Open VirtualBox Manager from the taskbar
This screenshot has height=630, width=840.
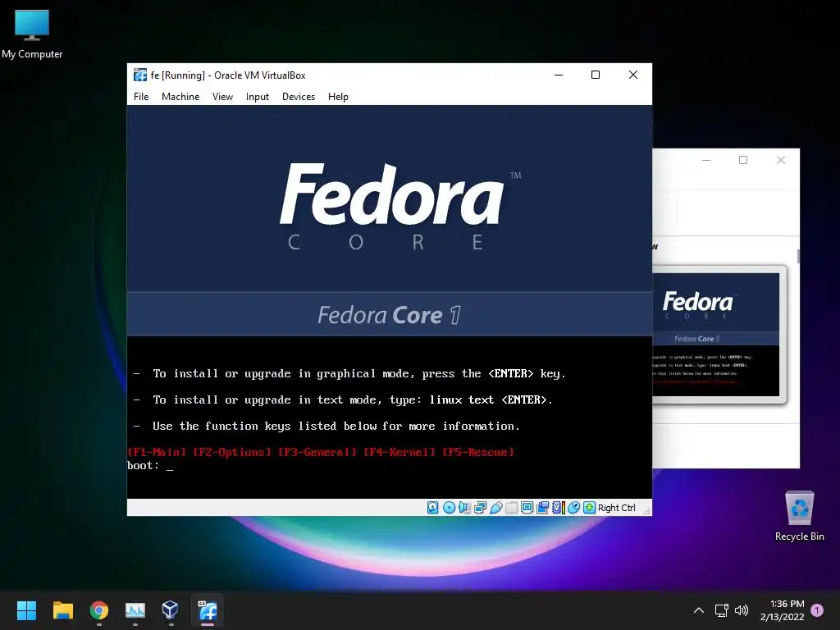(x=171, y=610)
